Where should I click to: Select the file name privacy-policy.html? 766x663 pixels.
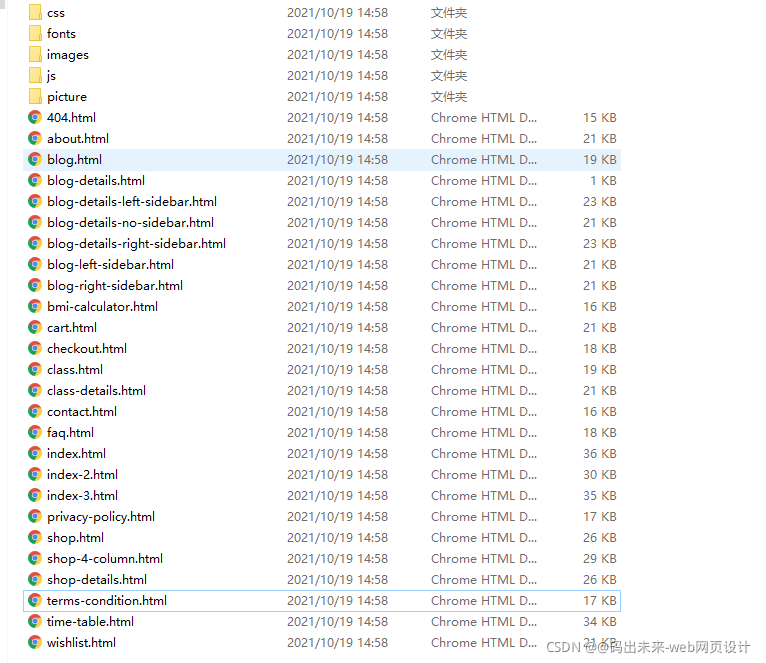pyautogui.click(x=101, y=517)
